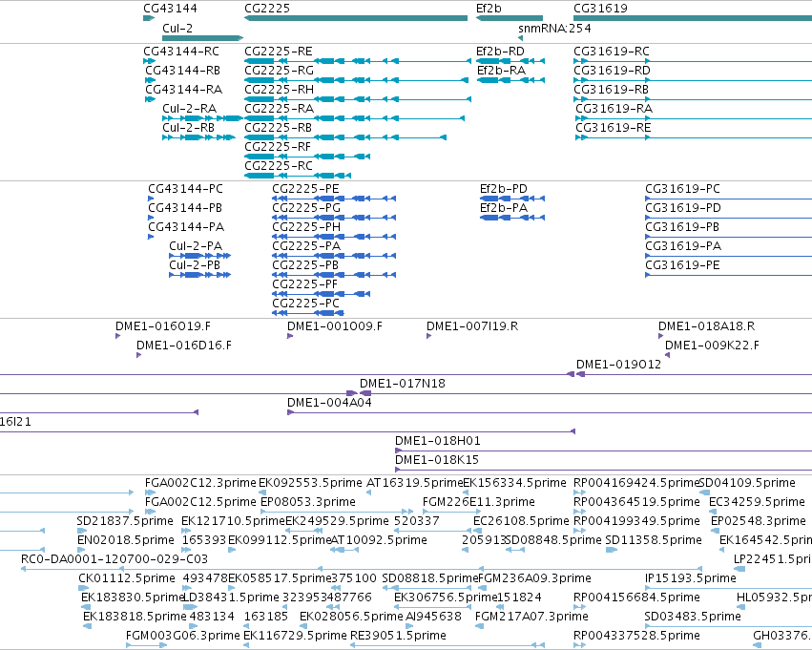Select transcript CG31619-RE
The height and width of the screenshot is (650, 812).
pyautogui.click(x=694, y=137)
